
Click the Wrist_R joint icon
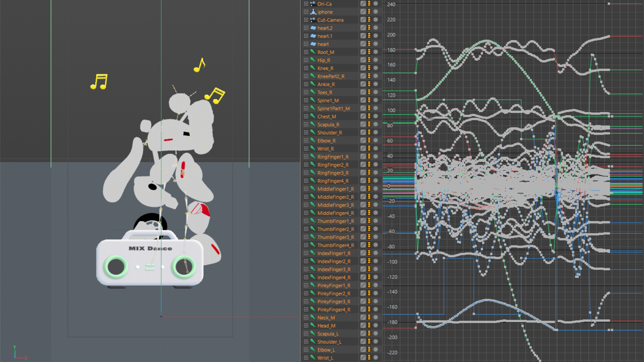313,148
